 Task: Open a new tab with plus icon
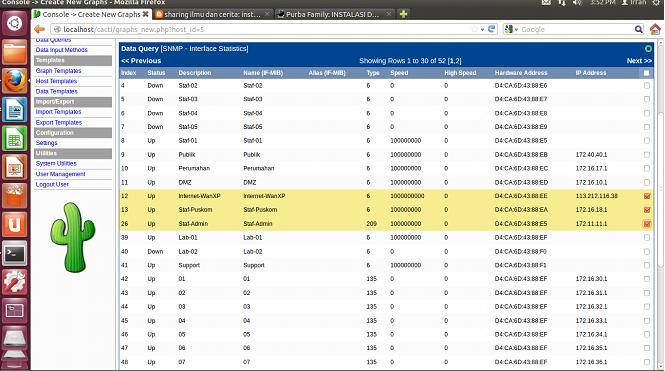pyautogui.click(x=403, y=14)
